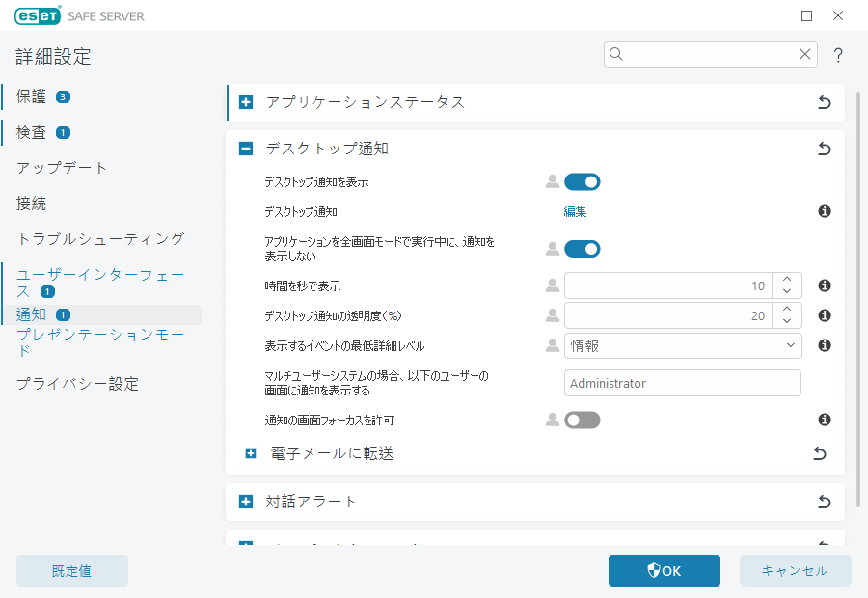This screenshot has height=598, width=868.
Task: Clear the search box with the X icon
Action: click(805, 54)
